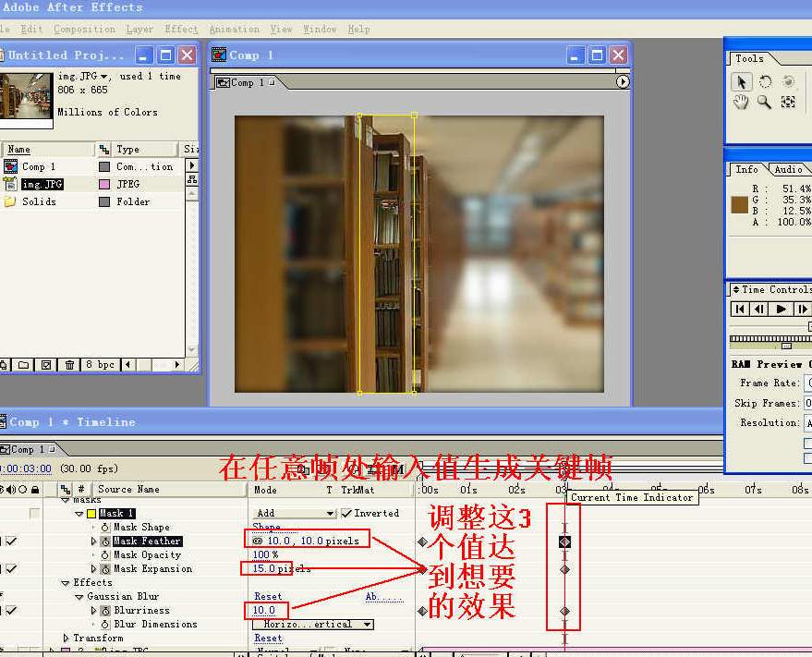Open the Project panel options menu arrow

pyautogui.click(x=192, y=165)
